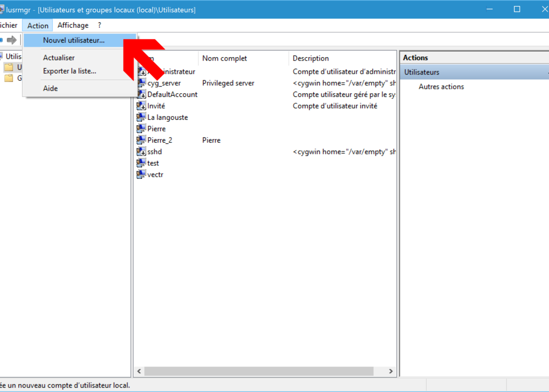Select the DefaultAccount user icon
549x392 pixels.
click(141, 95)
